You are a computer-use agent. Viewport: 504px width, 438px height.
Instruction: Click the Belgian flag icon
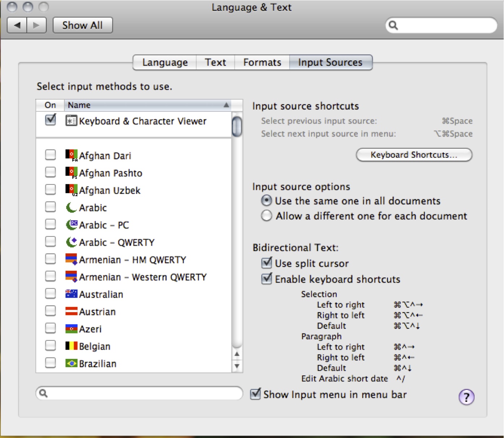(71, 346)
